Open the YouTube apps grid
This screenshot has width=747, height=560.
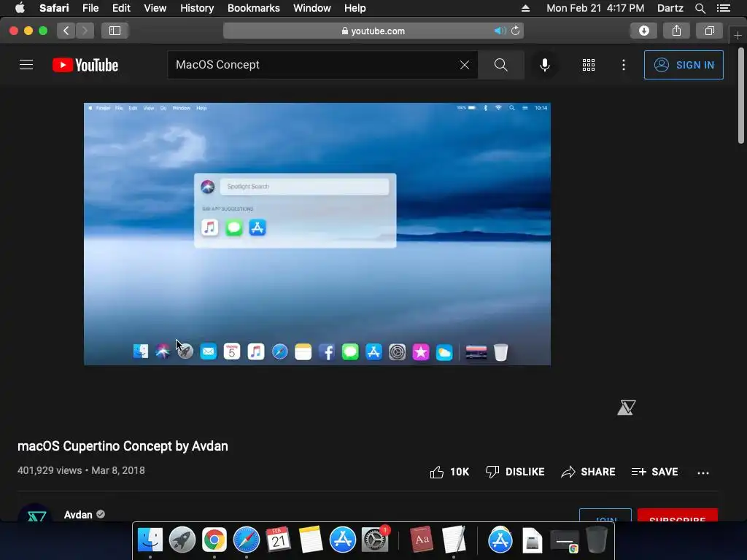pos(589,65)
